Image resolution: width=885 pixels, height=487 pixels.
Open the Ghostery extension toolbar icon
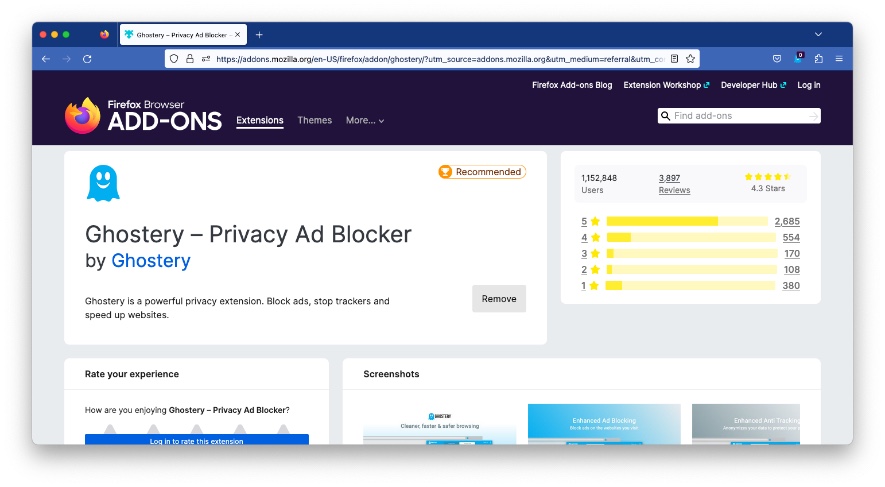click(798, 58)
